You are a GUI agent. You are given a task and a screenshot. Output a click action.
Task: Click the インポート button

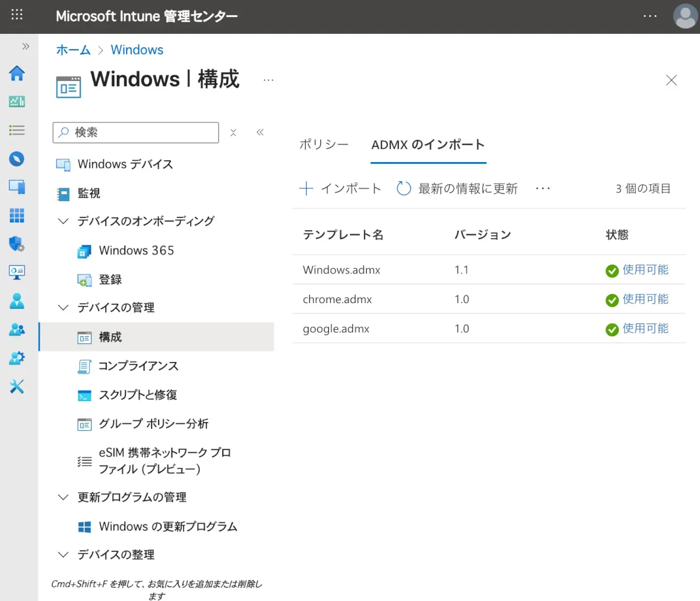click(340, 188)
